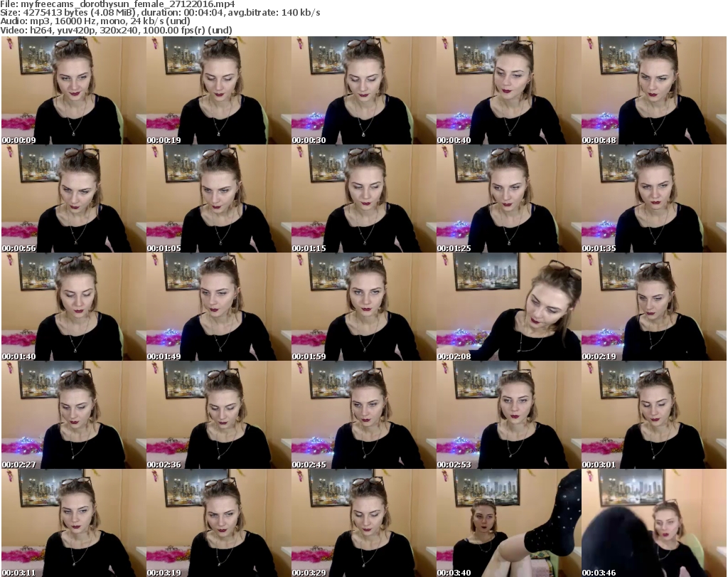
Task: Click the 'Video: h264, yuv420p' info line
Action: [116, 30]
